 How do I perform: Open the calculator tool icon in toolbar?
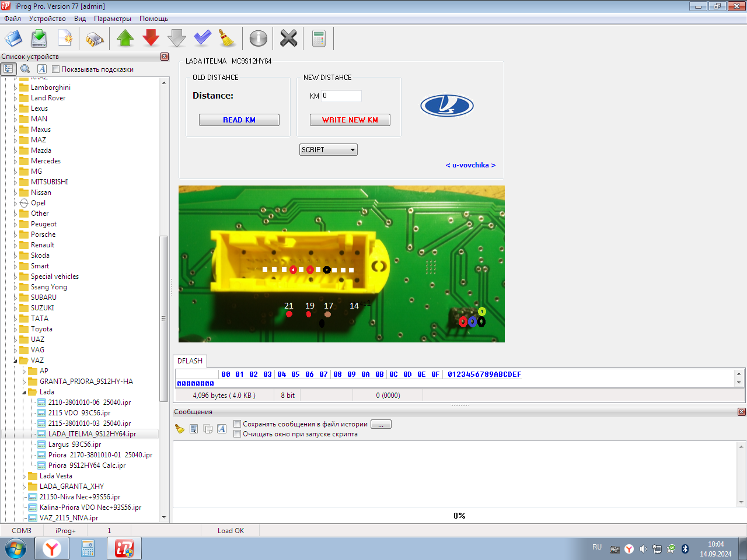[x=319, y=38]
